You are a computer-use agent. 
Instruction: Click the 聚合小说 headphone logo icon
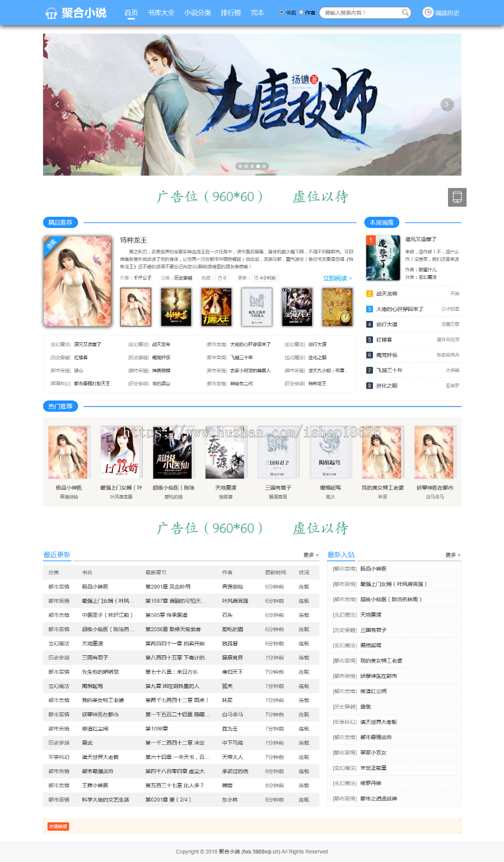[x=51, y=13]
